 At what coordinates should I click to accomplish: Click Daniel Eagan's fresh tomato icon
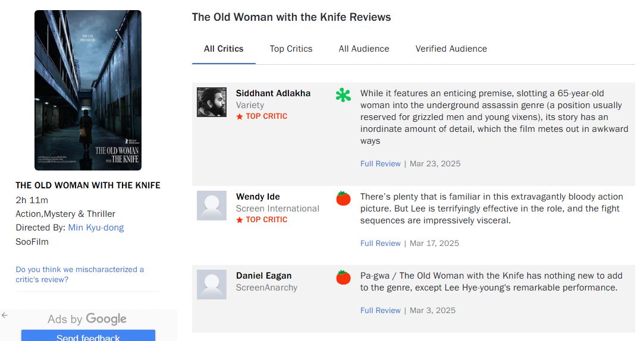click(343, 277)
